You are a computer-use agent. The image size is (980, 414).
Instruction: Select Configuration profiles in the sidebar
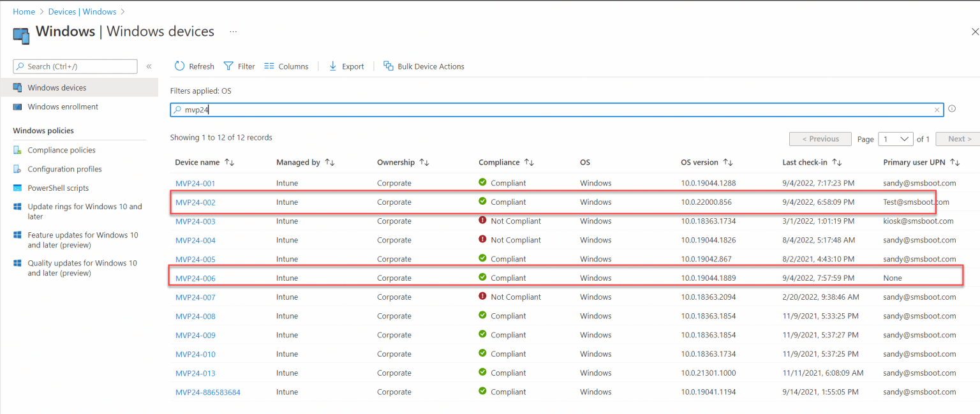[x=66, y=168]
